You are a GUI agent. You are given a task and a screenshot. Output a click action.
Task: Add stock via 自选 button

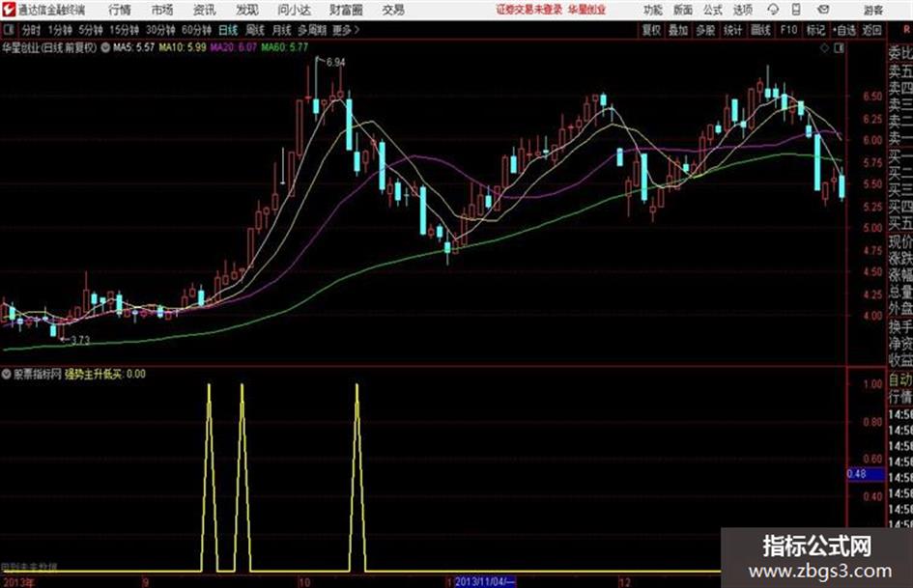point(843,30)
